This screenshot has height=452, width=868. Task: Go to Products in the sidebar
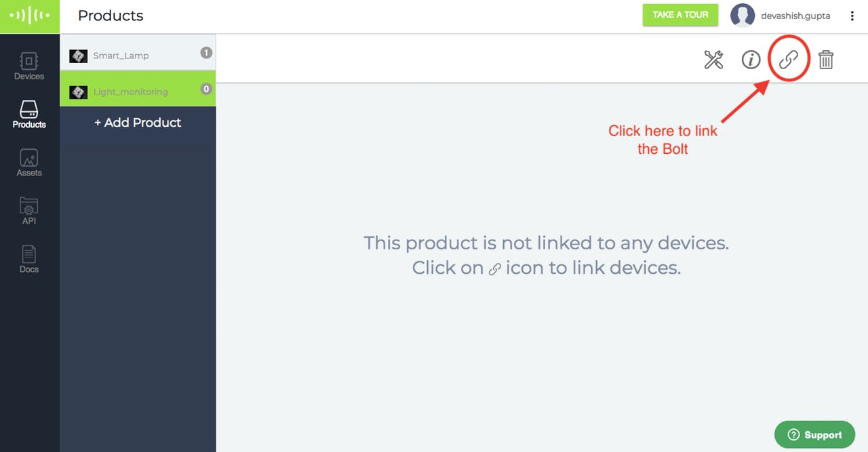[29, 115]
